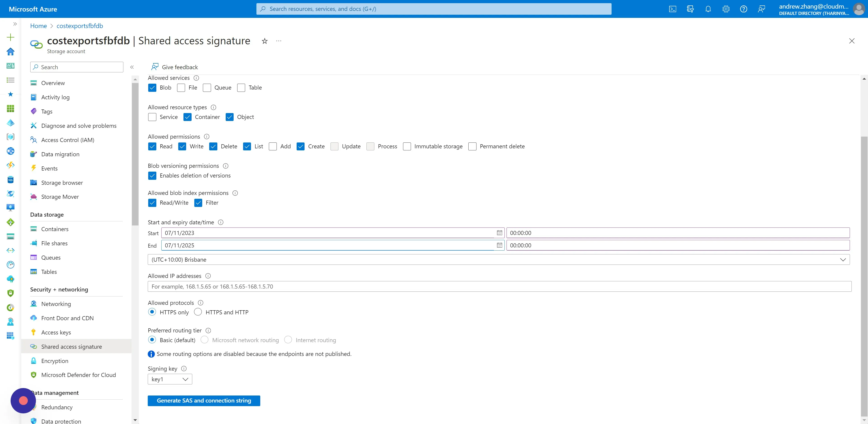Viewport: 868px width, 424px height.
Task: Open Directories and subscriptions filter icon
Action: coord(690,9)
